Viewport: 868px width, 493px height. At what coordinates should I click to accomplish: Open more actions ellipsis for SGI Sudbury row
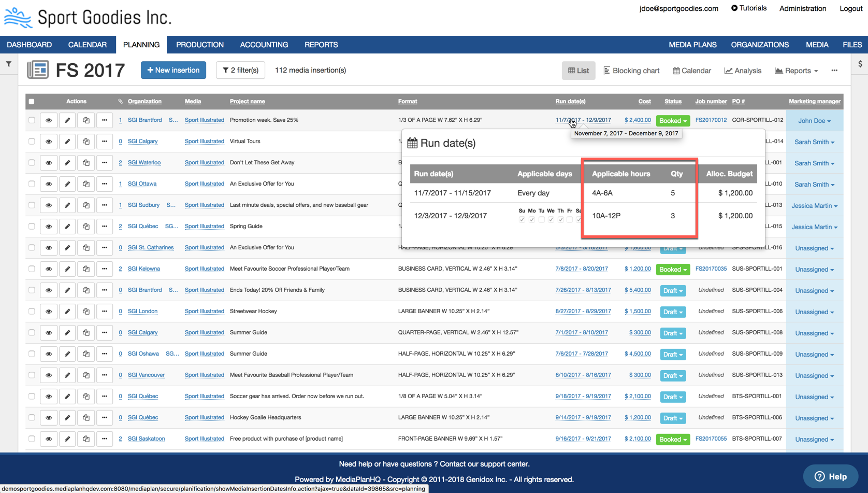(105, 205)
